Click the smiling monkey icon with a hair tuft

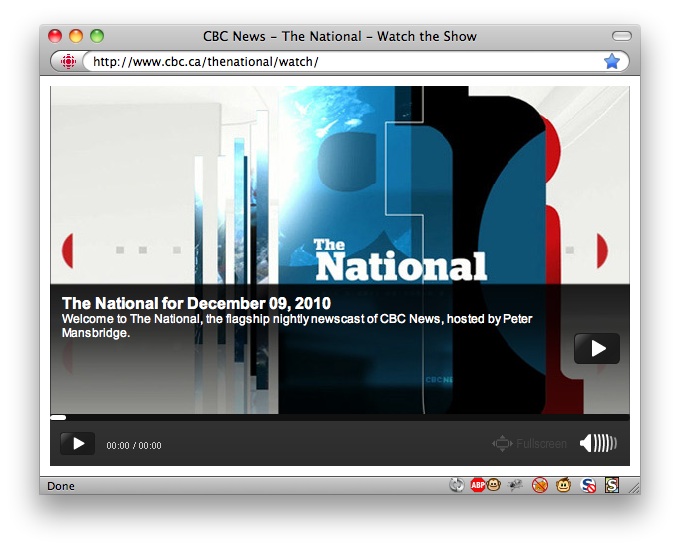[563, 484]
